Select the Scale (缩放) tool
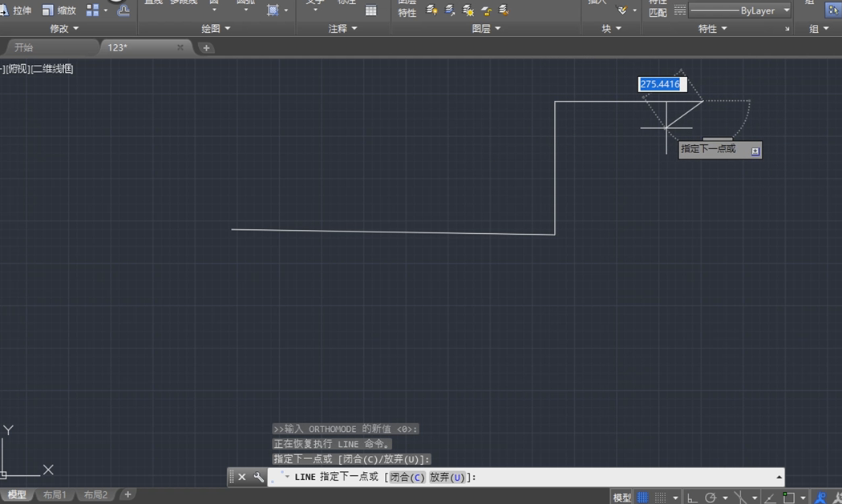This screenshot has width=842, height=504. pyautogui.click(x=59, y=10)
